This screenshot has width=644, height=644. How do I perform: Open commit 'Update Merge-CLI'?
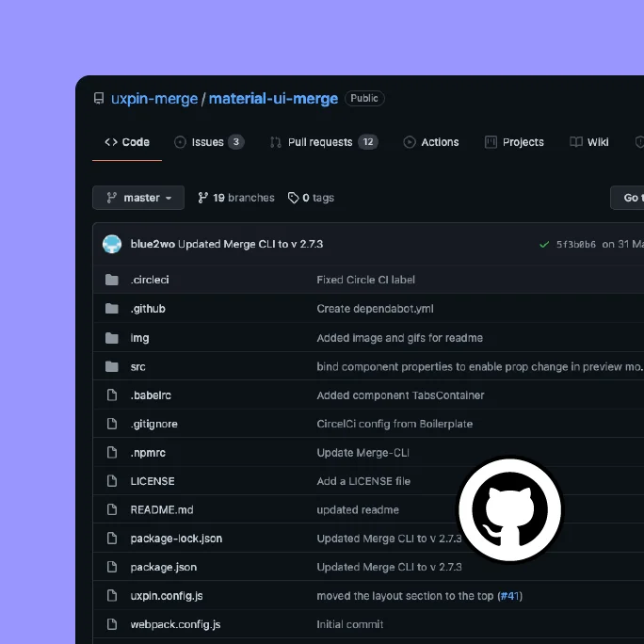(362, 453)
